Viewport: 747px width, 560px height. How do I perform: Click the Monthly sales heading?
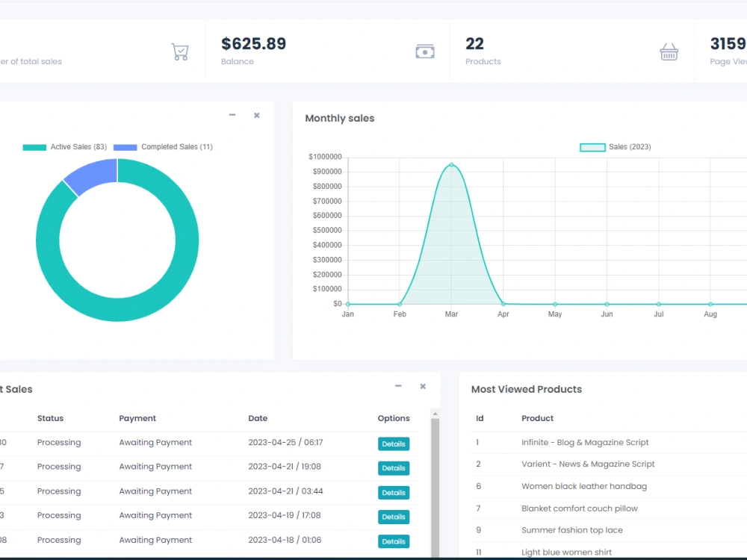click(x=340, y=118)
